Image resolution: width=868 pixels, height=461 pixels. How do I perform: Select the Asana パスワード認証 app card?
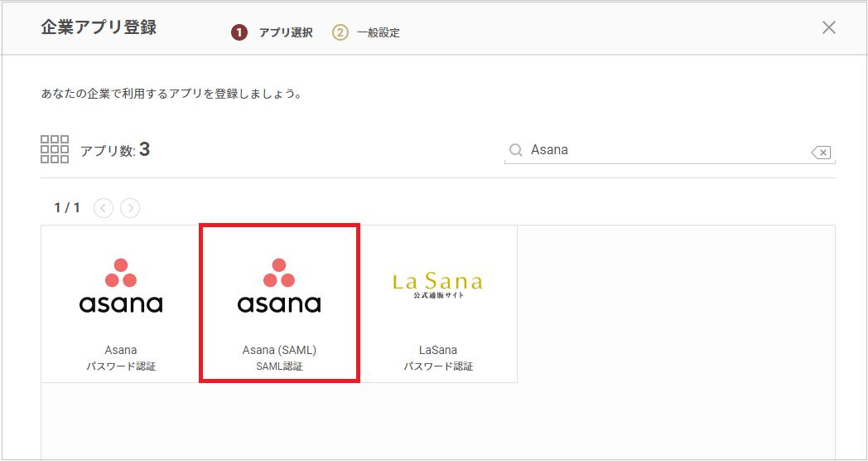pyautogui.click(x=120, y=303)
